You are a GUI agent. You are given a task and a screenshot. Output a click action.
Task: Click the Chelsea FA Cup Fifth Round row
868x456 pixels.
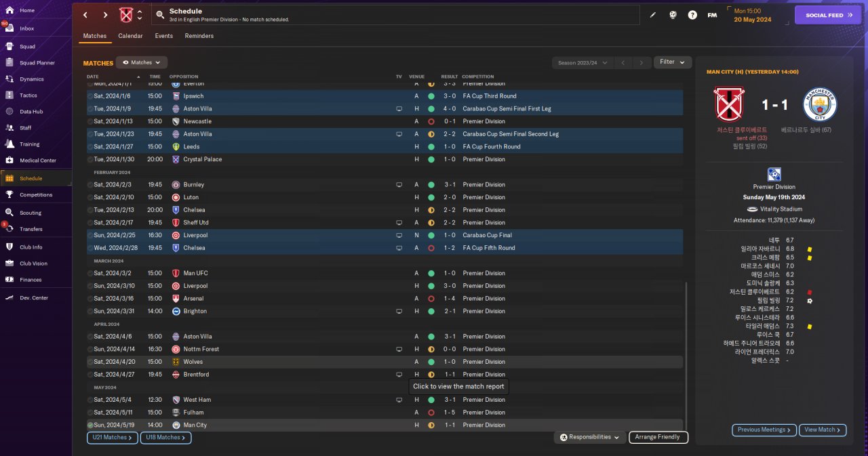[384, 248]
